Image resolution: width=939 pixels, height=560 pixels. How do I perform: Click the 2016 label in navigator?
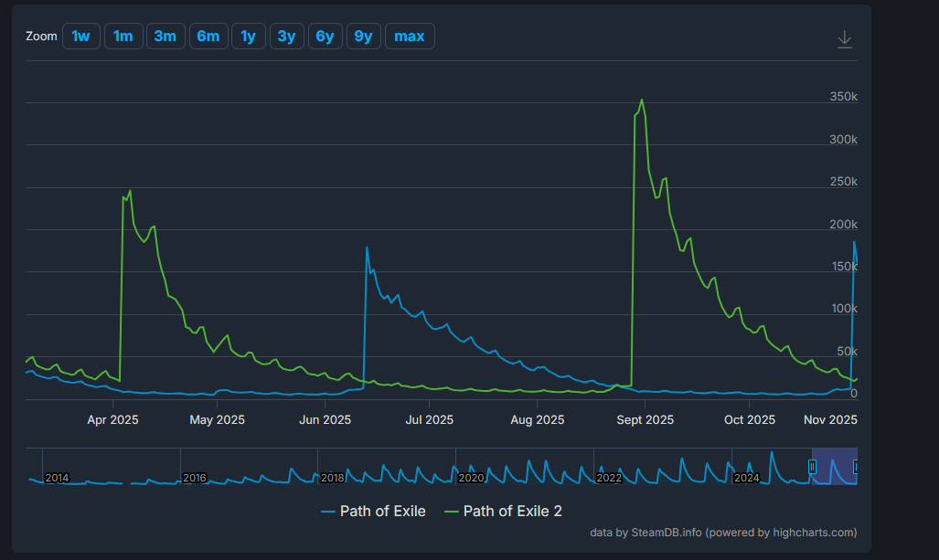click(195, 478)
